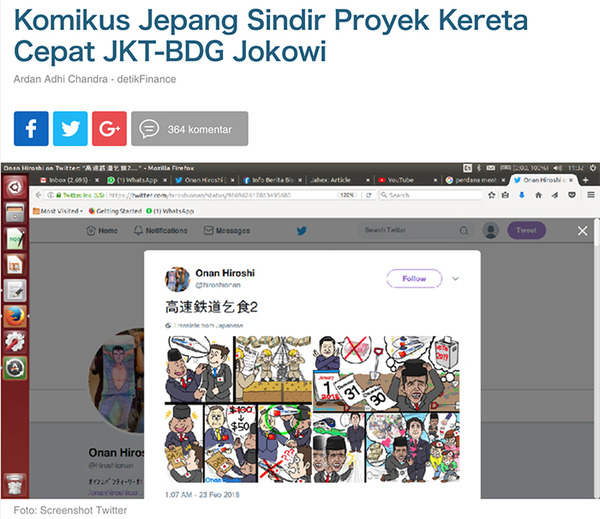The width and height of the screenshot is (600, 519).
Task: Open Firefox downloads arrow
Action: tap(522, 195)
